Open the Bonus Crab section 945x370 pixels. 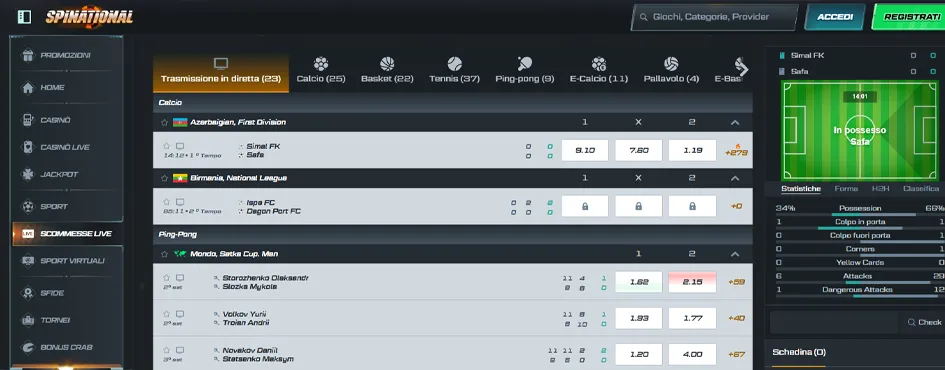tap(67, 347)
